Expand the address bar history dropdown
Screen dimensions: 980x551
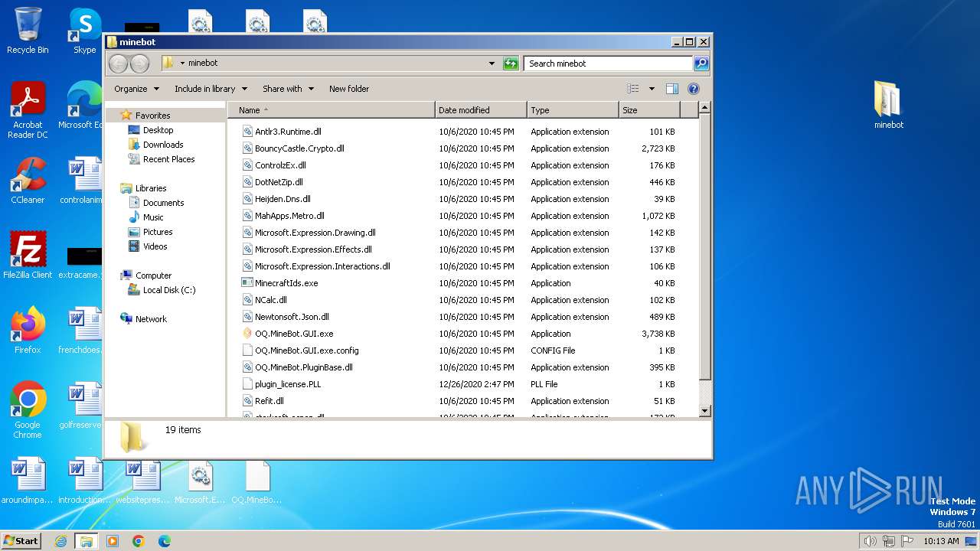point(492,64)
